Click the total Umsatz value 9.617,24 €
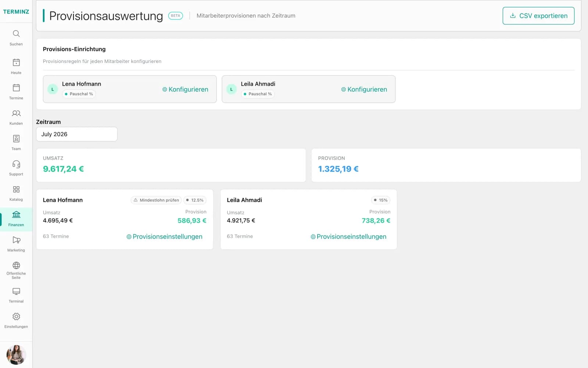 pos(63,169)
